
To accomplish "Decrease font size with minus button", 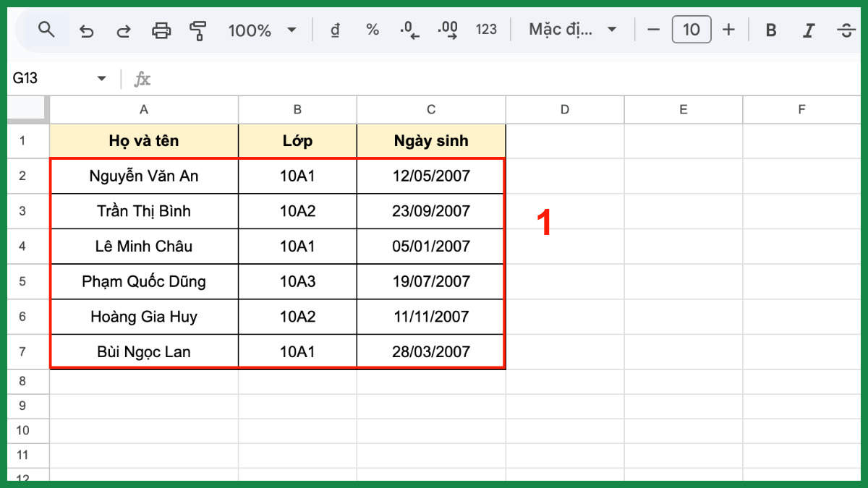I will (654, 30).
